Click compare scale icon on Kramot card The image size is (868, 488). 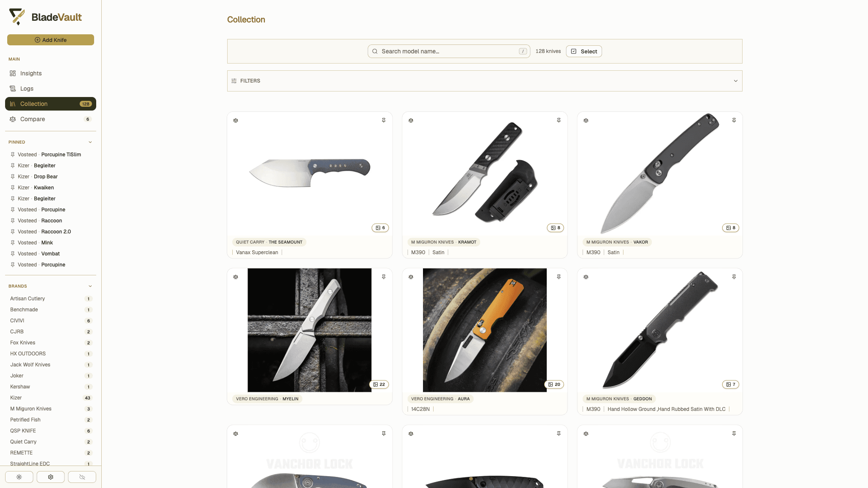(x=411, y=120)
